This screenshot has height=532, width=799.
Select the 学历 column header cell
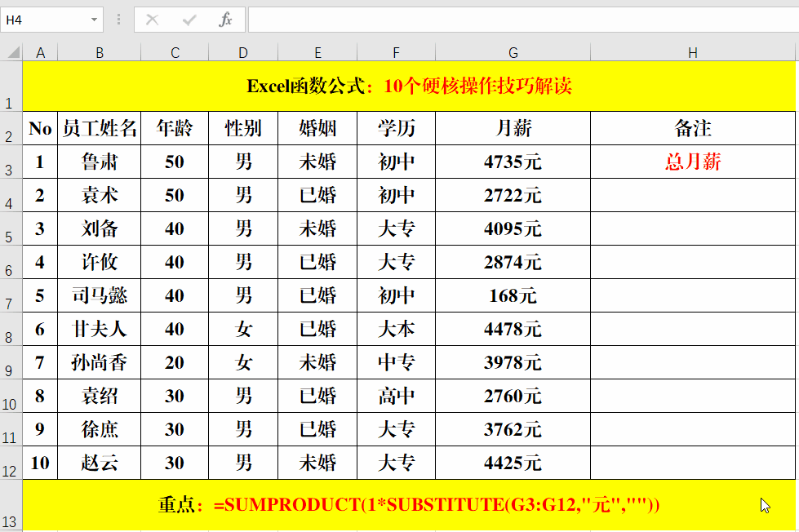pos(396,128)
